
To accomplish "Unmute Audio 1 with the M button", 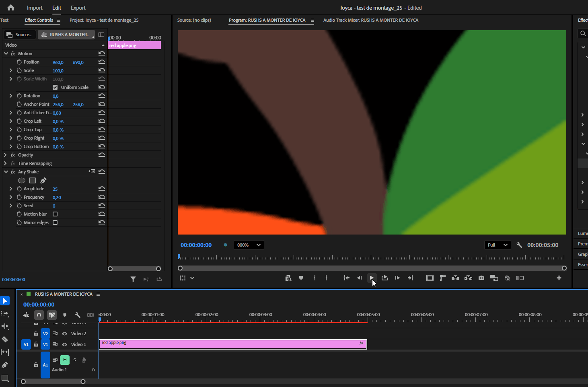I will (x=65, y=360).
